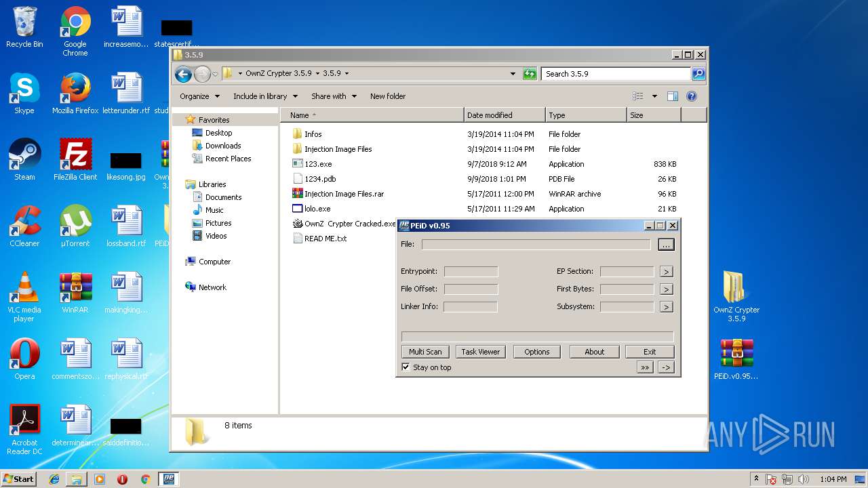Launch Google Chrome from the desktop

tap(75, 31)
